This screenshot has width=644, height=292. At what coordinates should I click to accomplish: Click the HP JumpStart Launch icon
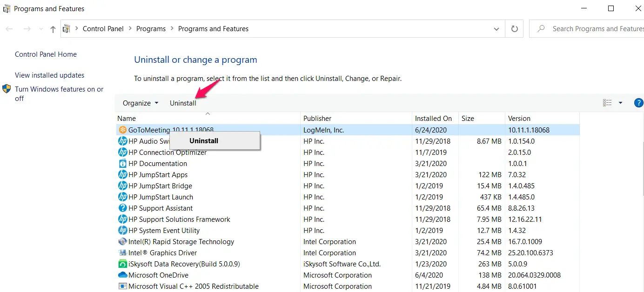tap(123, 197)
